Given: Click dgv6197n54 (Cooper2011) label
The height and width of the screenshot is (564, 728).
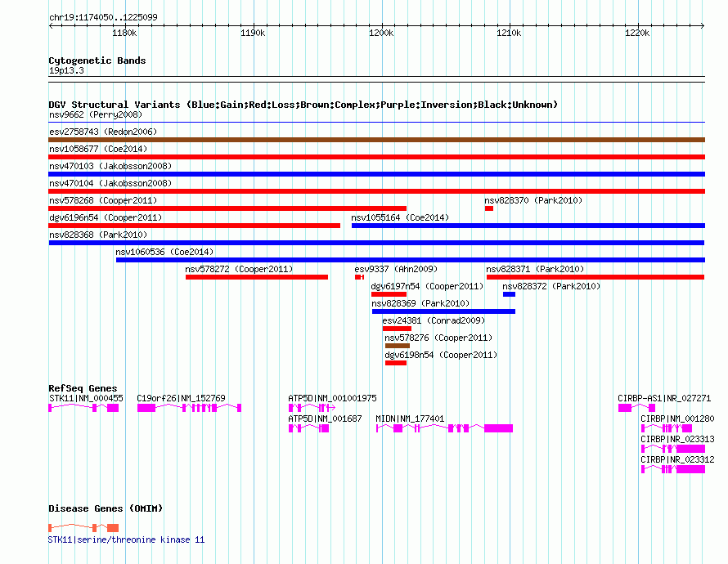Looking at the screenshot, I should click(x=427, y=286).
